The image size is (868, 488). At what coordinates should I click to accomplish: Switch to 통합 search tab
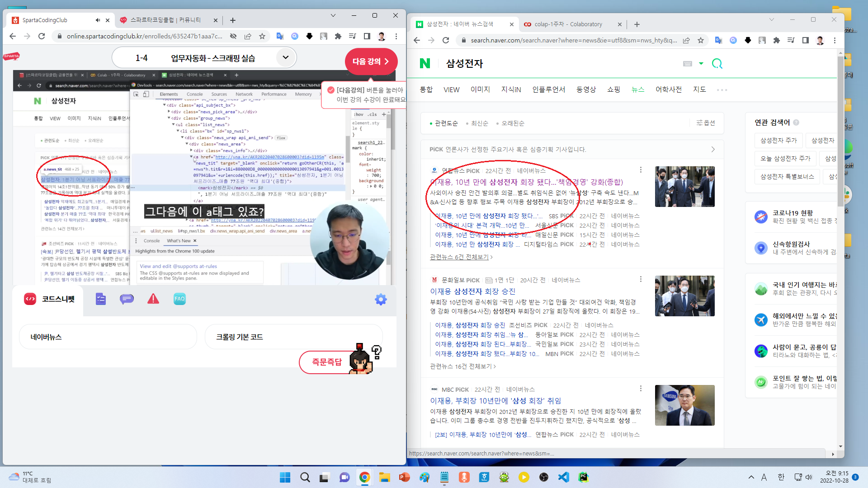tap(426, 89)
